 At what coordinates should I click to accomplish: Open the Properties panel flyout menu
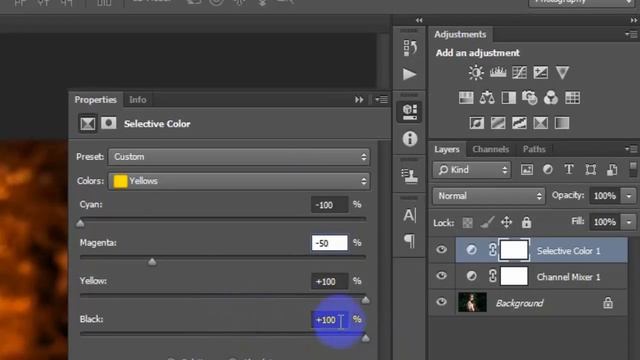[381, 100]
